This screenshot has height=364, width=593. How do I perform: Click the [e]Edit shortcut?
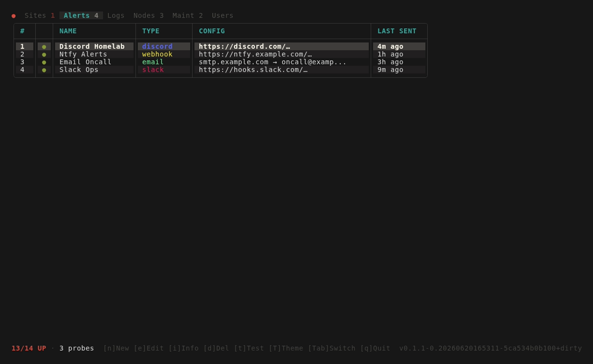point(149,348)
